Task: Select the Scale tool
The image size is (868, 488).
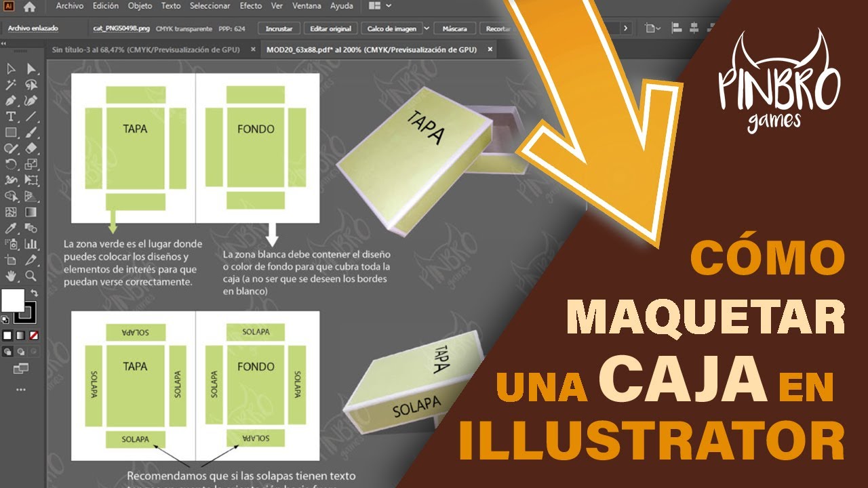Action: coord(31,164)
